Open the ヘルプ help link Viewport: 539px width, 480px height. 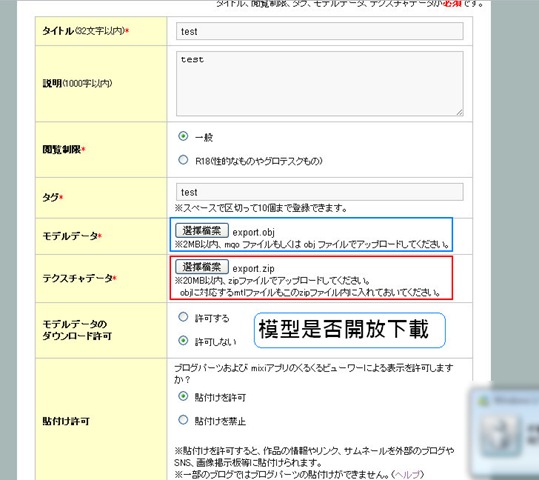408,474
